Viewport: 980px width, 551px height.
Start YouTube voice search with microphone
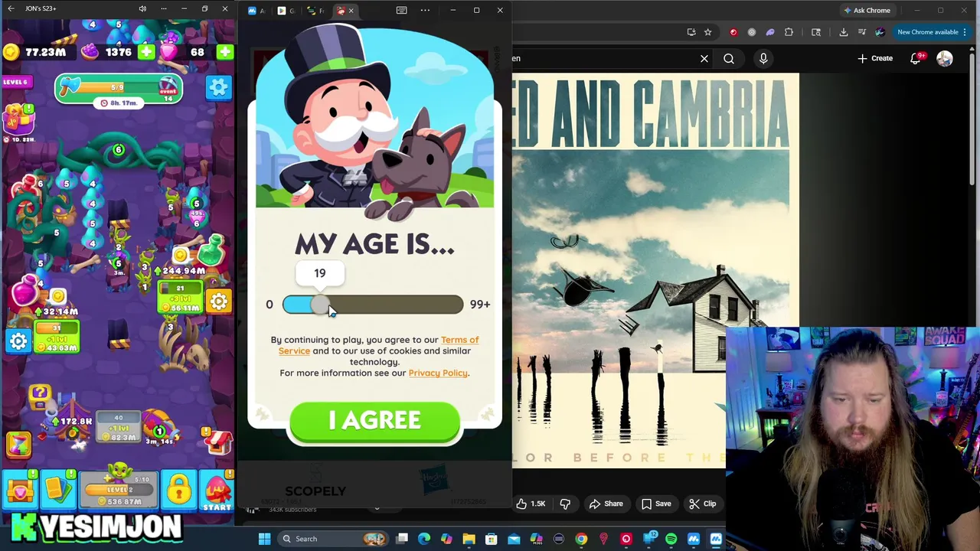pyautogui.click(x=763, y=58)
